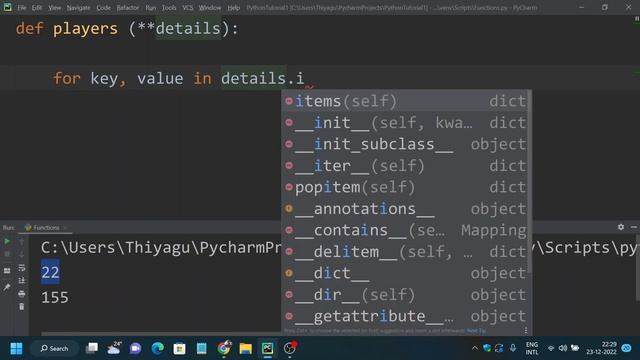Open ENG INTL language switcher
Viewport: 640px width, 360px height.
pos(532,348)
